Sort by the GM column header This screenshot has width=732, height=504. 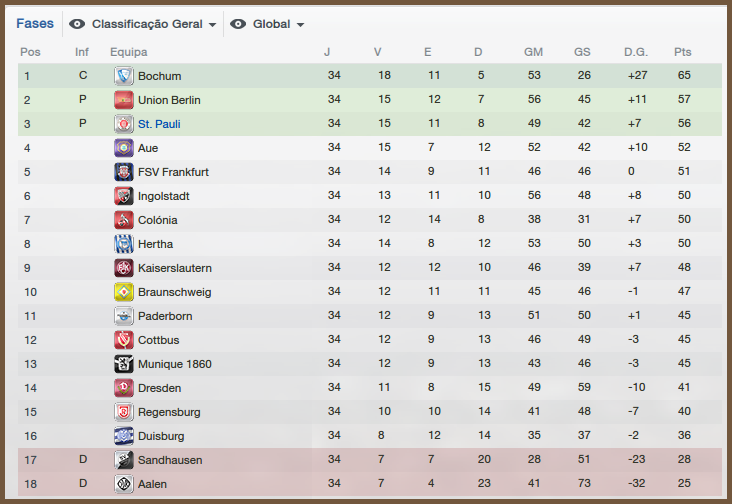[x=533, y=52]
